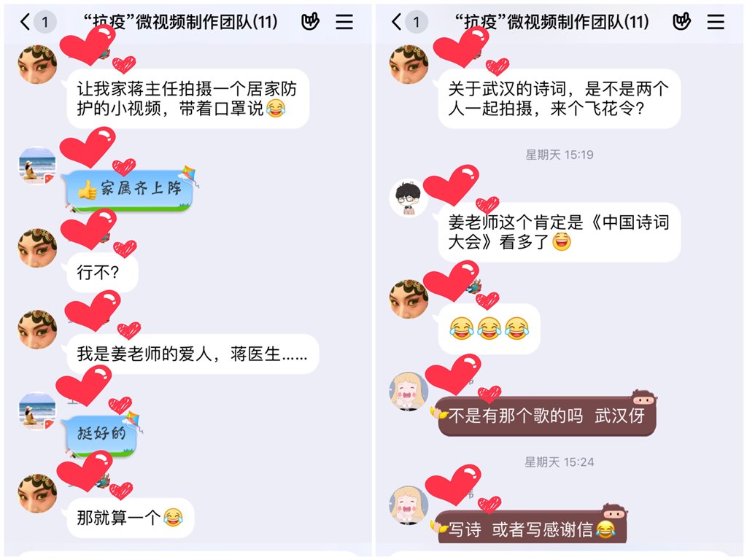This screenshot has height=560, width=747.
Task: Open hamburger menu in left chat header
Action: pyautogui.click(x=344, y=22)
